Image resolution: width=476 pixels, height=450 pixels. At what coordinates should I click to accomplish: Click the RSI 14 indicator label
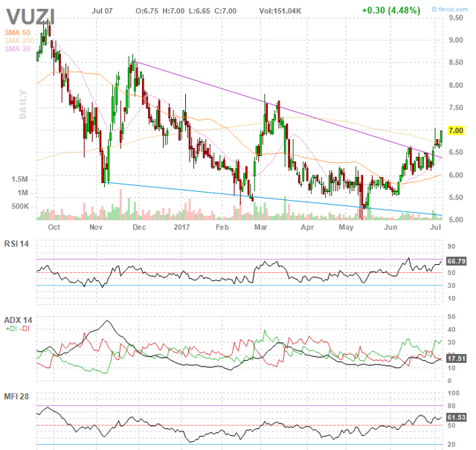pyautogui.click(x=16, y=244)
